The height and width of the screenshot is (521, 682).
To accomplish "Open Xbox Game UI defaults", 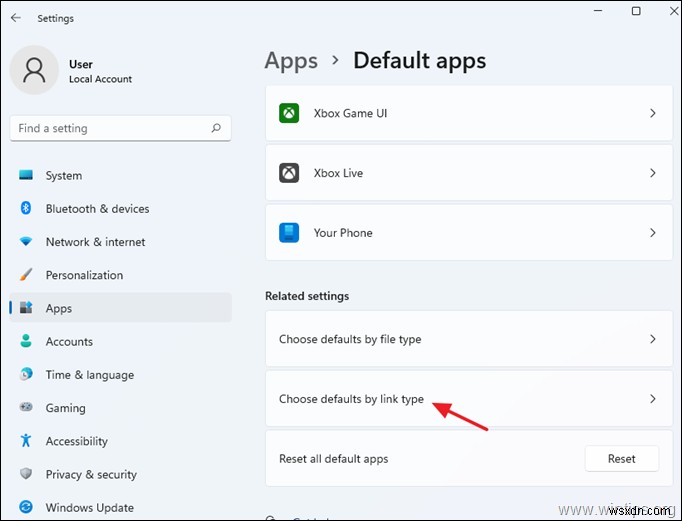I will (x=469, y=113).
